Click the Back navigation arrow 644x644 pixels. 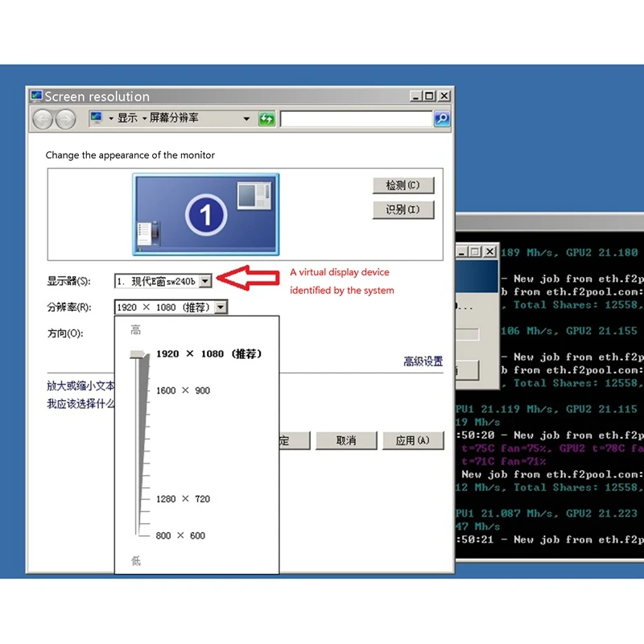pos(43,119)
